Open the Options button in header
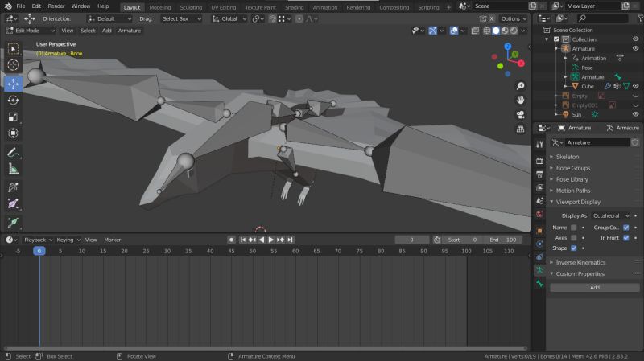 pyautogui.click(x=514, y=18)
